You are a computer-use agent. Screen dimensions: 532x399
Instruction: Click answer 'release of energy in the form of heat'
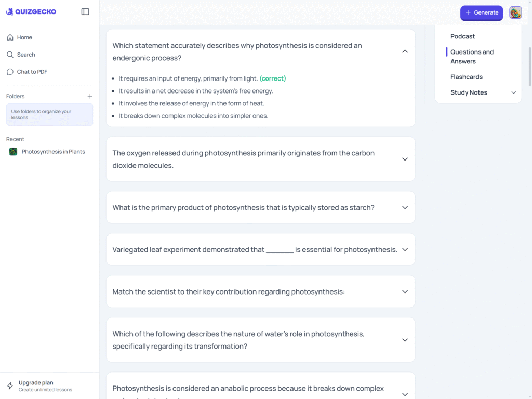coord(191,103)
